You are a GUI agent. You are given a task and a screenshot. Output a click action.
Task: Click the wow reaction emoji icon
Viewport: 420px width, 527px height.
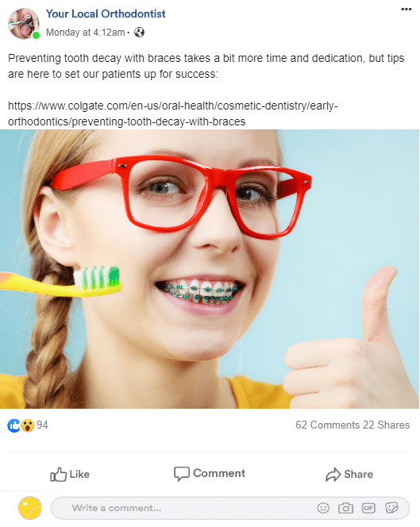click(x=28, y=425)
